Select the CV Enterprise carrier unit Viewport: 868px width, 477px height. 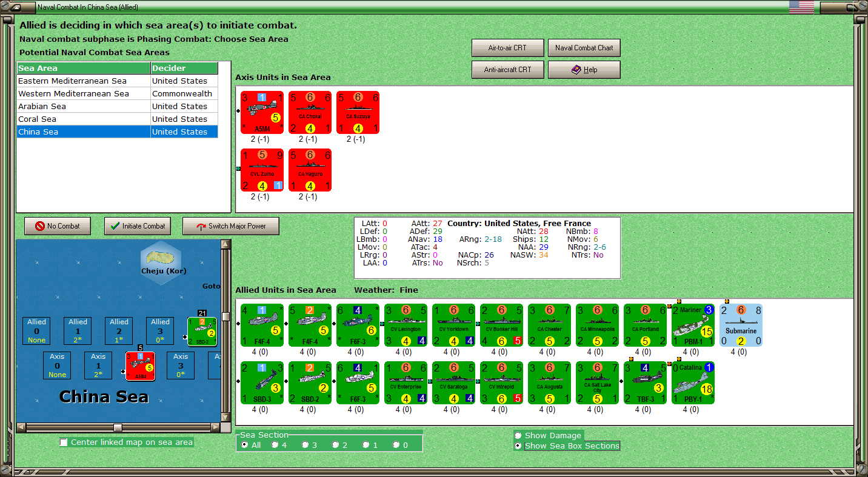pos(406,382)
